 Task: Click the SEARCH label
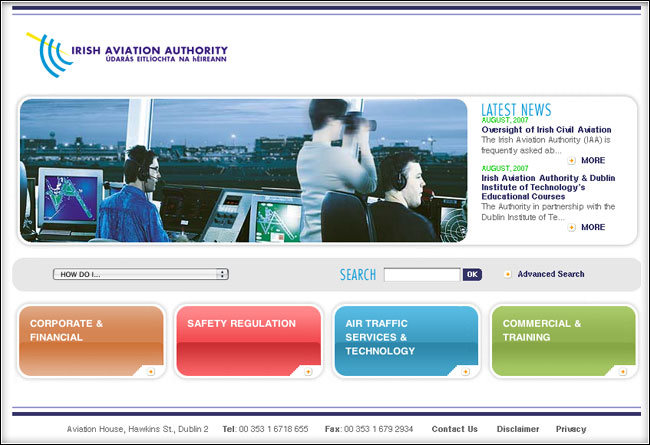(358, 275)
